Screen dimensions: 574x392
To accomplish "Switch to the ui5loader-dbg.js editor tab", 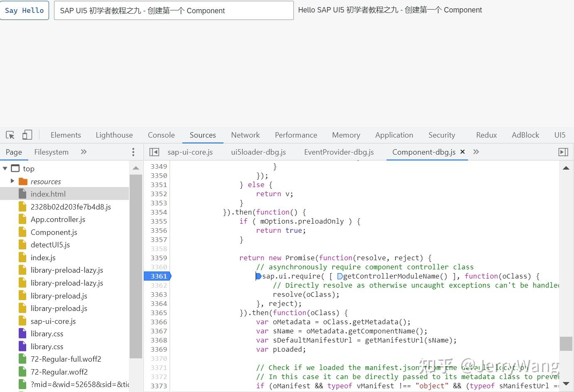I will point(258,152).
